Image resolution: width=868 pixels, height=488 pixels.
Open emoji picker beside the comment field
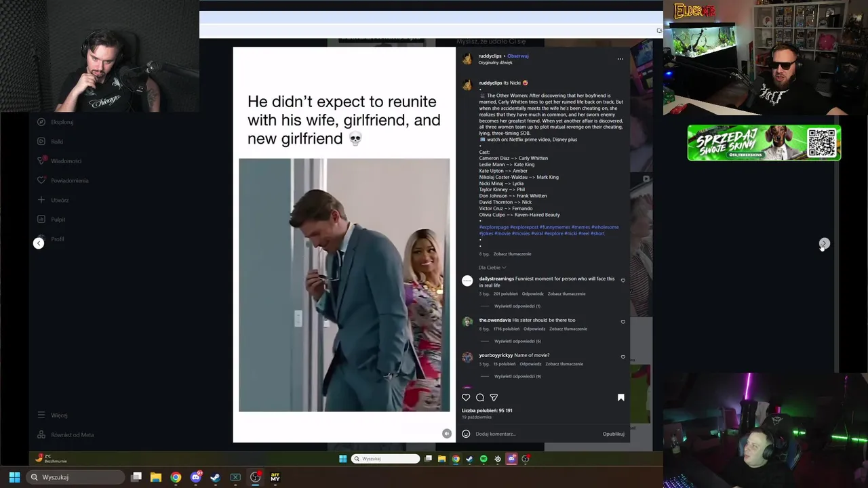(x=466, y=434)
